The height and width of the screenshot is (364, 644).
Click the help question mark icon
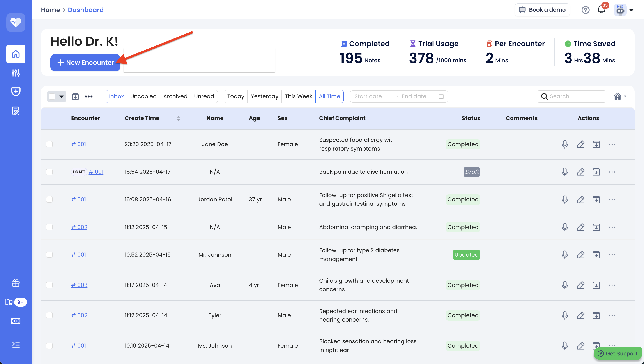pyautogui.click(x=585, y=10)
